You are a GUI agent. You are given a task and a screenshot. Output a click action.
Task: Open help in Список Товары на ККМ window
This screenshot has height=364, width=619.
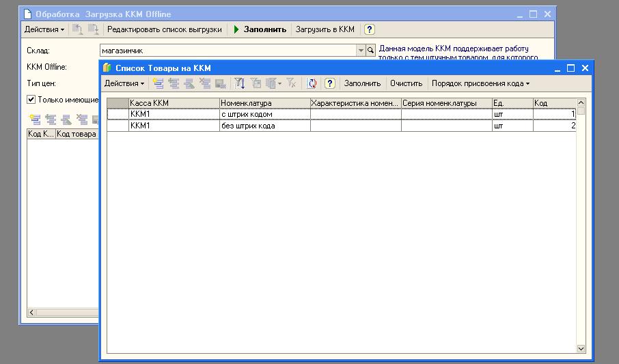pos(329,83)
